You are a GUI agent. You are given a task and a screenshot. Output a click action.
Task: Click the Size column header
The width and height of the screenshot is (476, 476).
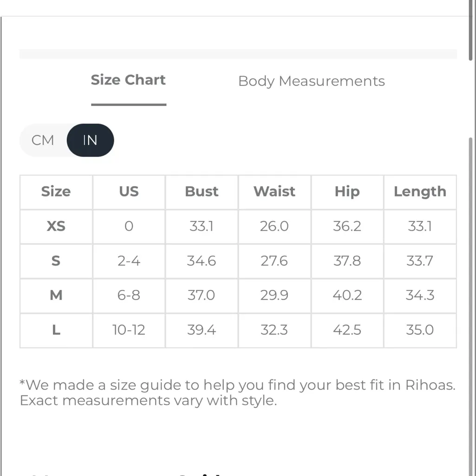pyautogui.click(x=56, y=192)
